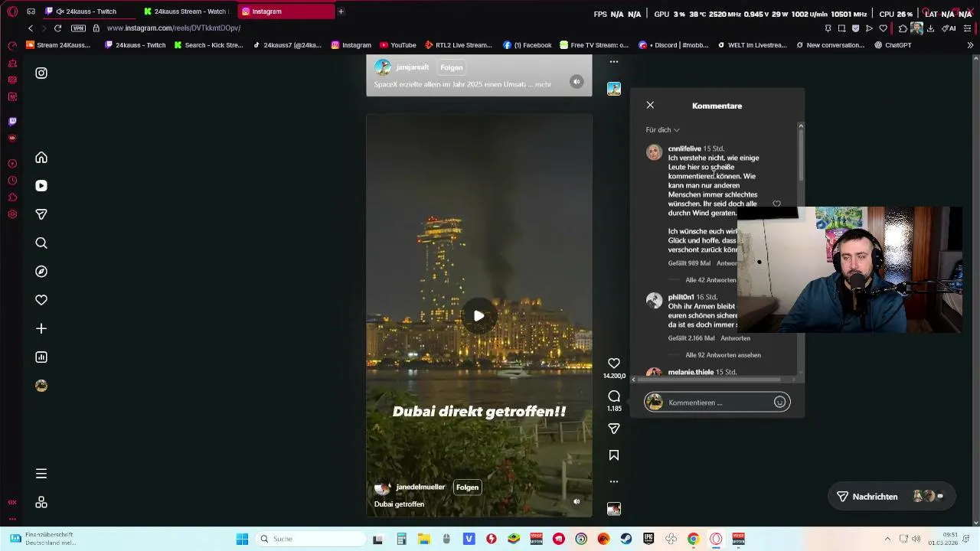Image resolution: width=980 pixels, height=551 pixels.
Task: Follow jarejareaft with Folgen button
Action: click(452, 67)
